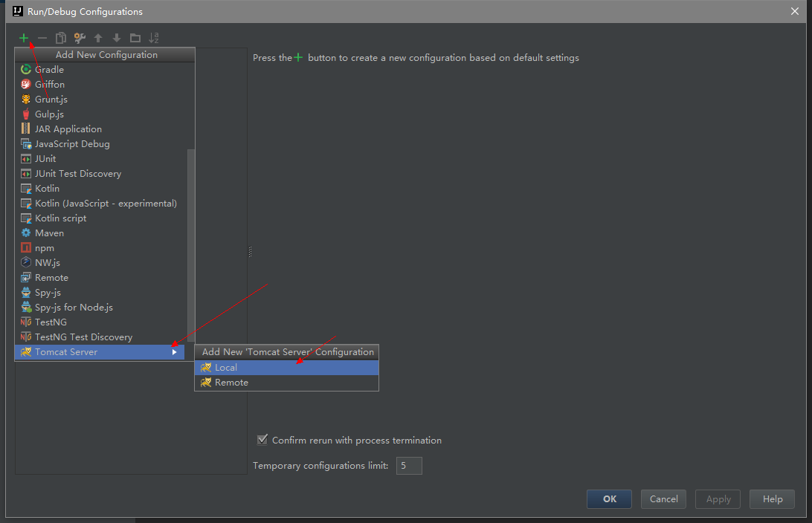Choose Kotlin configuration type
Viewport: 812px width, 523px height.
(x=101, y=189)
